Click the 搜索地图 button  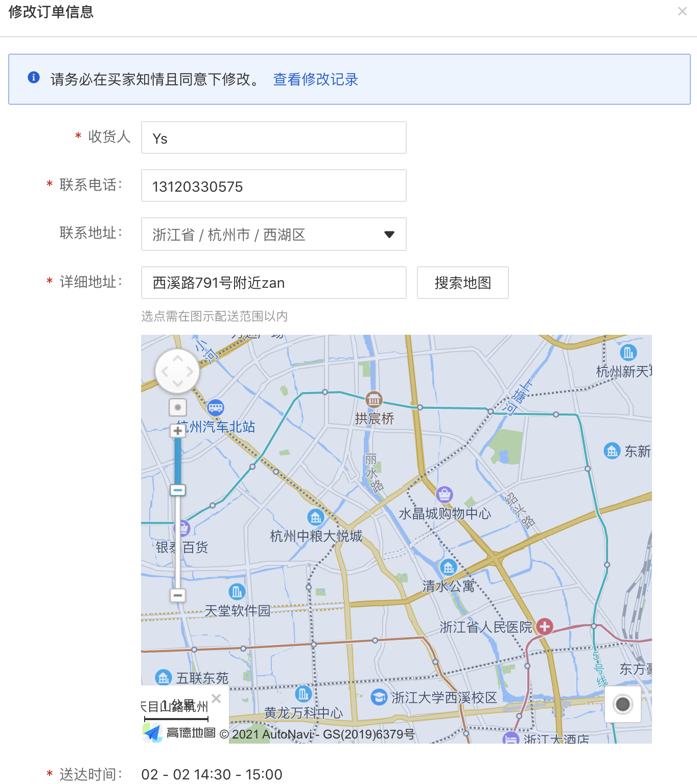tap(463, 283)
